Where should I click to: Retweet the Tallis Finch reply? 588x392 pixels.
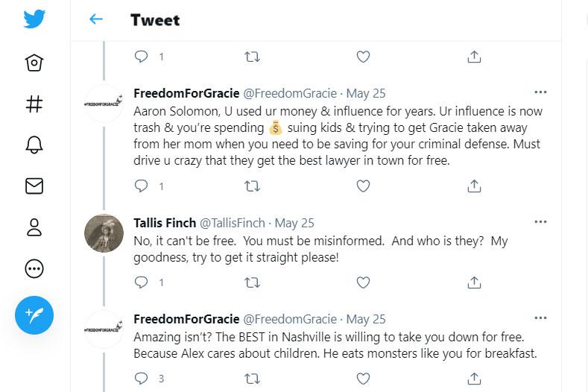252,282
